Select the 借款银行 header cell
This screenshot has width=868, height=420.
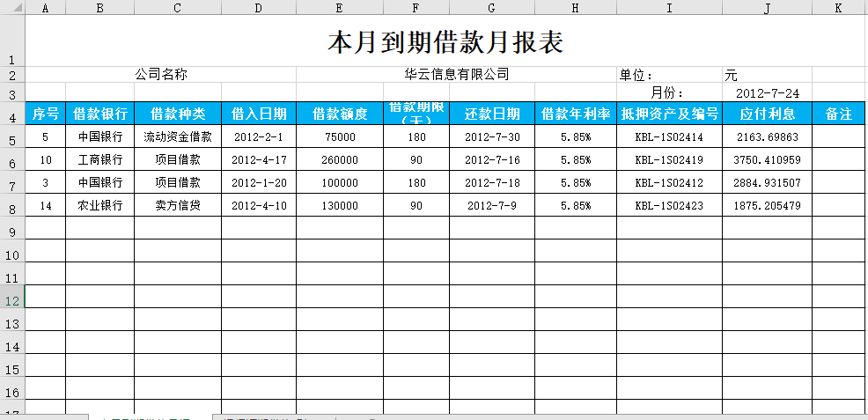coord(100,114)
